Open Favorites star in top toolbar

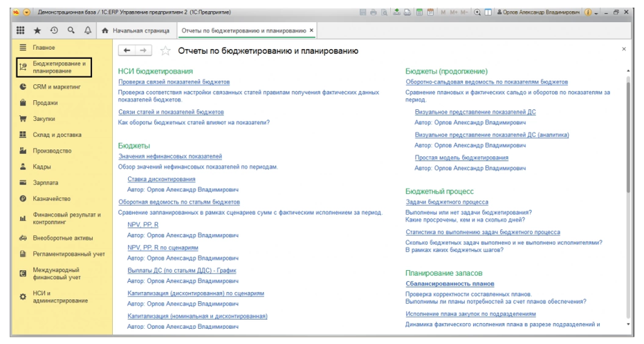37,30
